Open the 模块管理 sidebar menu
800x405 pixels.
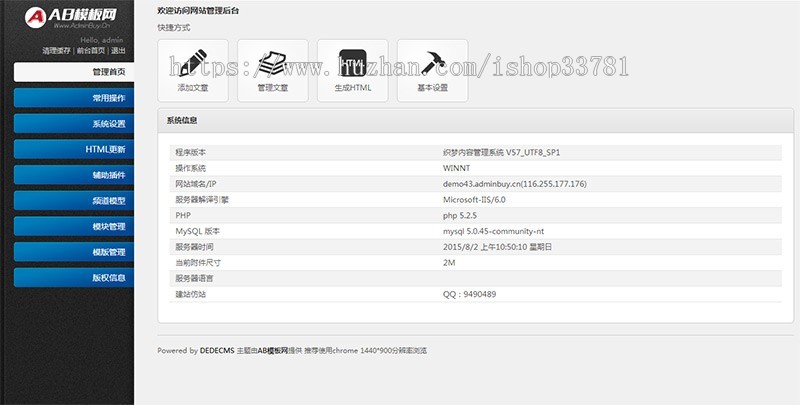pyautogui.click(x=74, y=226)
